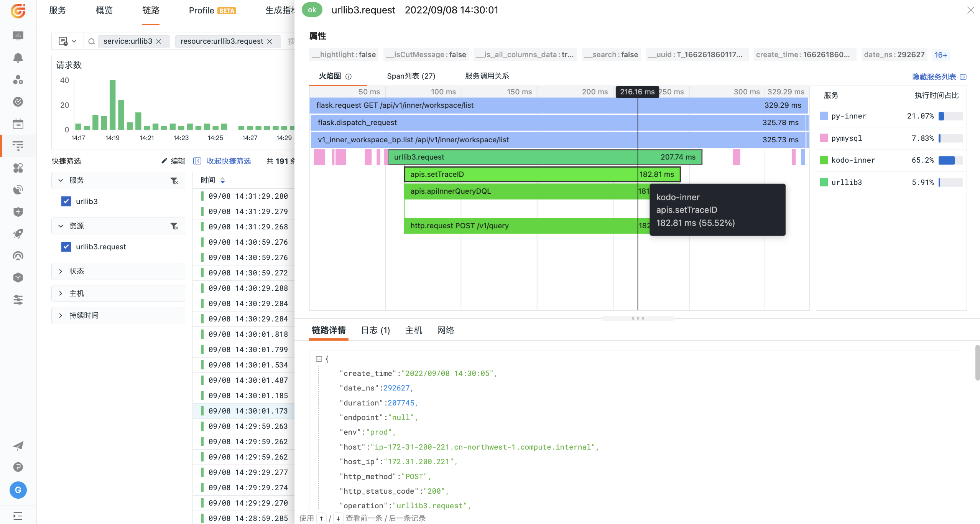Switch to the 概览 tab
The width and height of the screenshot is (980, 524).
[x=104, y=10]
